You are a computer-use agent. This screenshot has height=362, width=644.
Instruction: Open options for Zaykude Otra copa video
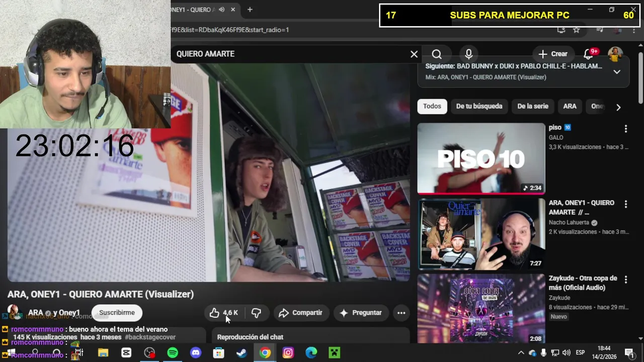pos(626,280)
